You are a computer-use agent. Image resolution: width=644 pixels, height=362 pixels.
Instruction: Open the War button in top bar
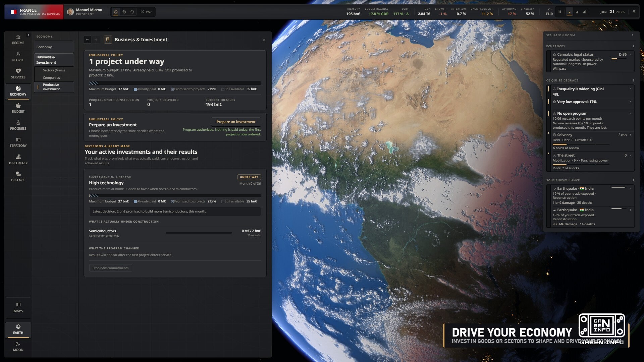[146, 12]
